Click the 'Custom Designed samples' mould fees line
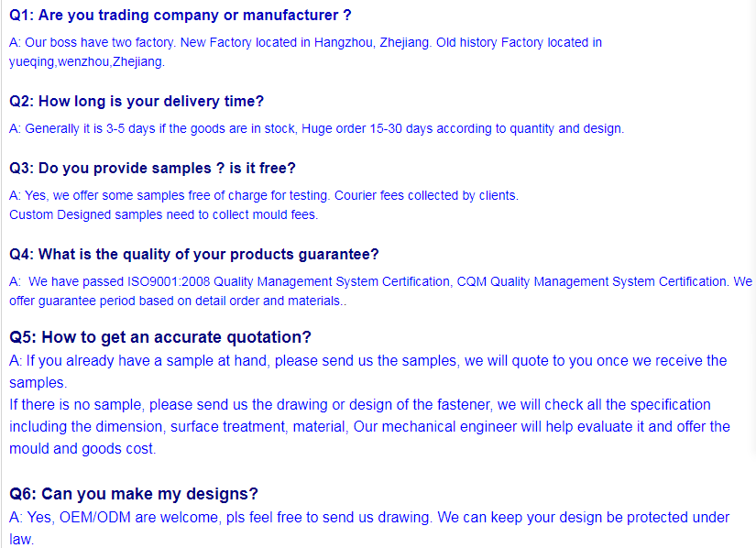The width and height of the screenshot is (756, 548). click(164, 214)
